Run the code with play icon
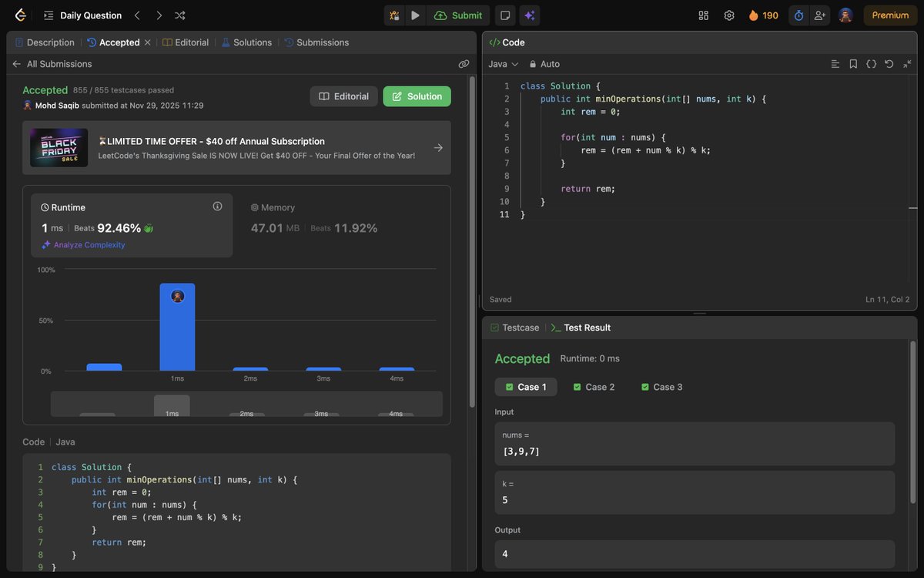 click(x=416, y=15)
